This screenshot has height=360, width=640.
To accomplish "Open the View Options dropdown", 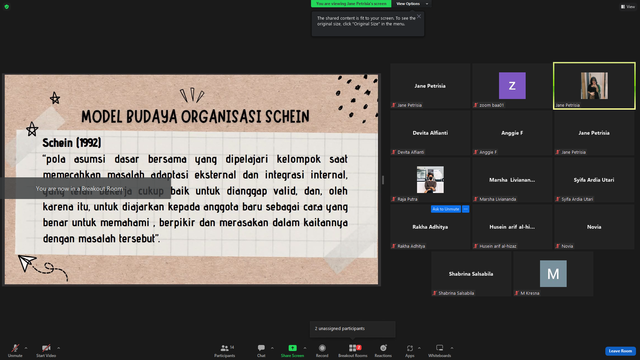I will click(412, 4).
